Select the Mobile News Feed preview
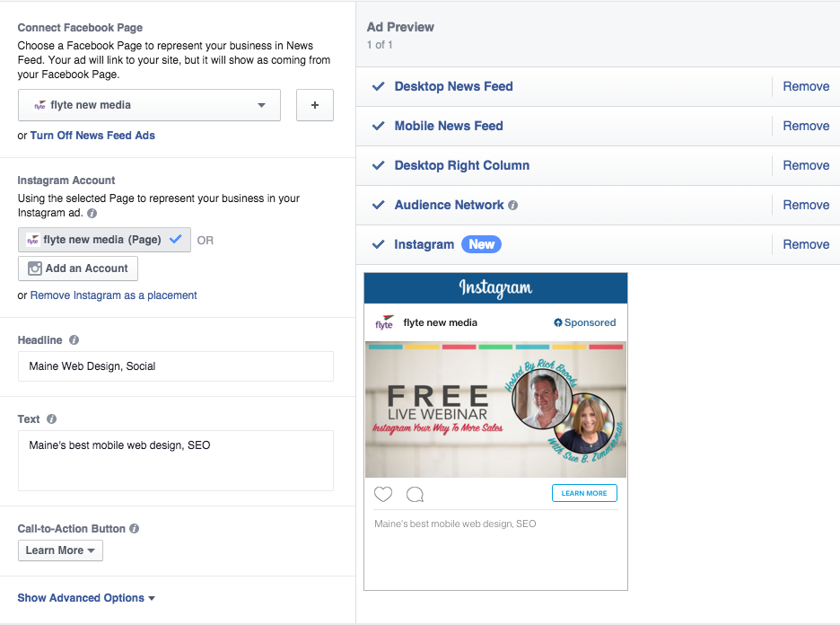The image size is (840, 625). [449, 126]
